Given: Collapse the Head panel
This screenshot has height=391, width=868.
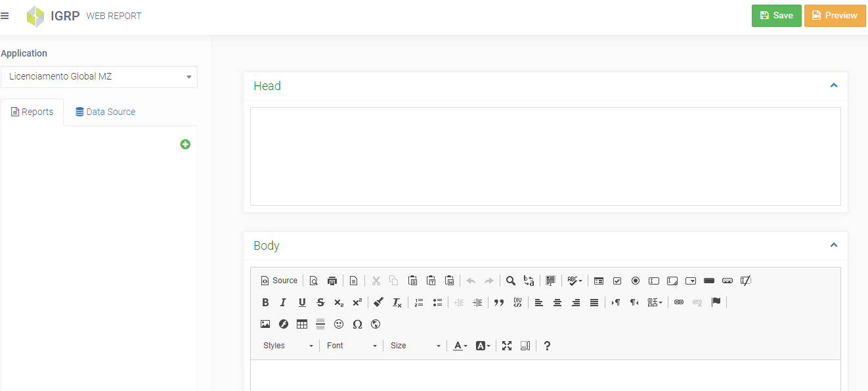Looking at the screenshot, I should (x=834, y=85).
